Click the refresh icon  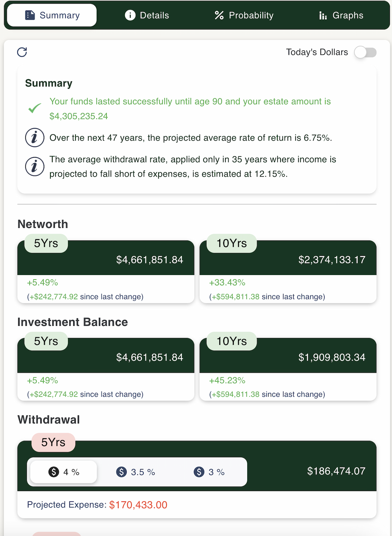tap(22, 52)
